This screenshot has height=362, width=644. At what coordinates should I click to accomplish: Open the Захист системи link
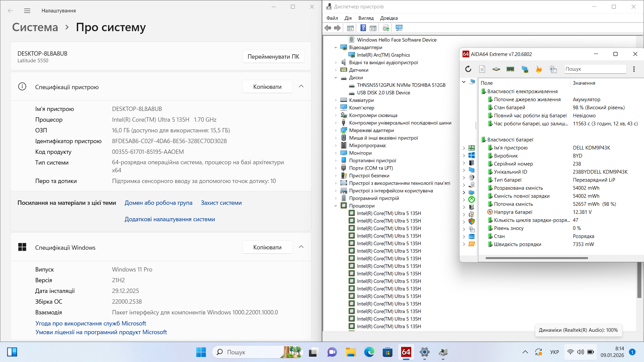point(221,203)
